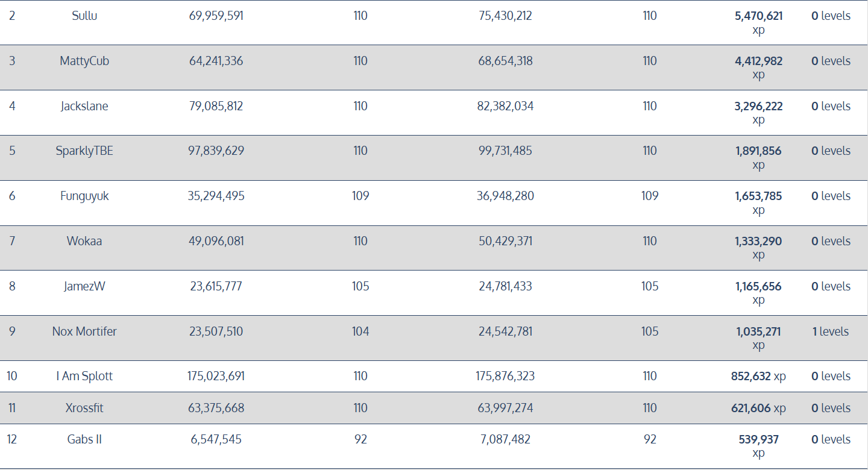
Task: Select Xrossfit's 621,606 xp gain
Action: click(758, 409)
